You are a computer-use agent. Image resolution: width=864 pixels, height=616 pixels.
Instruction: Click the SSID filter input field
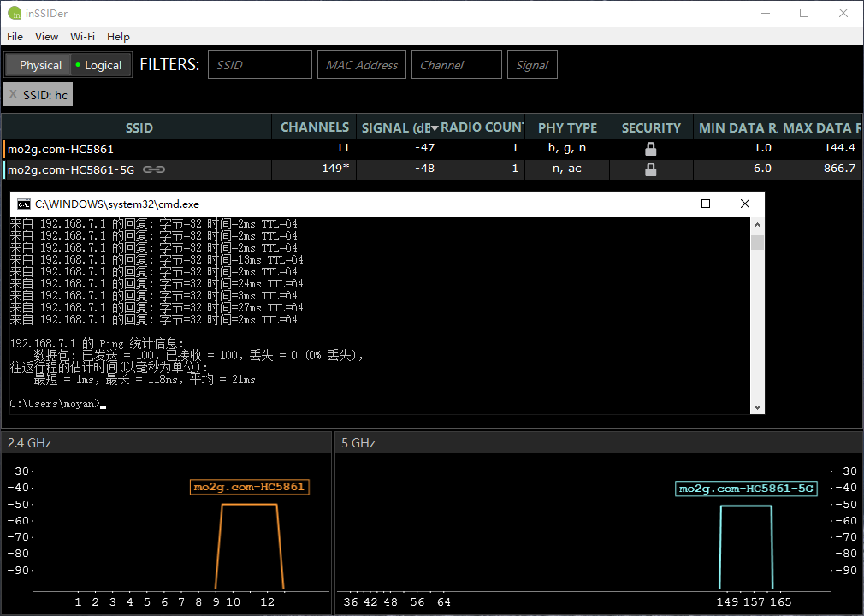coord(259,65)
